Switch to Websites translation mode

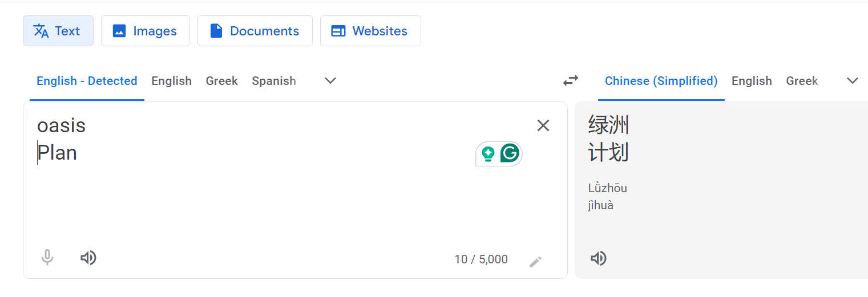coord(370,31)
